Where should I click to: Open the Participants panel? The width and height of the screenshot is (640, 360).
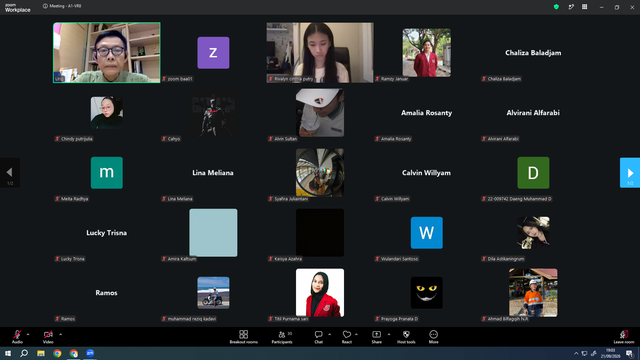pos(282,337)
